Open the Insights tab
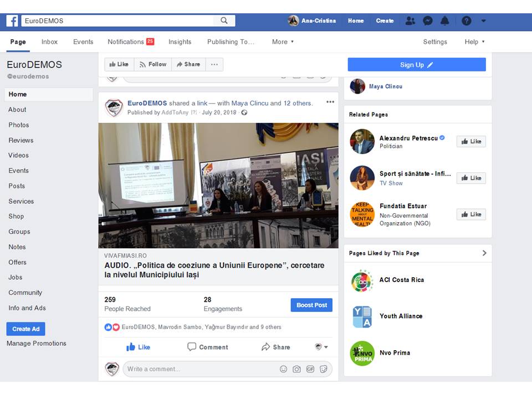 pos(180,42)
